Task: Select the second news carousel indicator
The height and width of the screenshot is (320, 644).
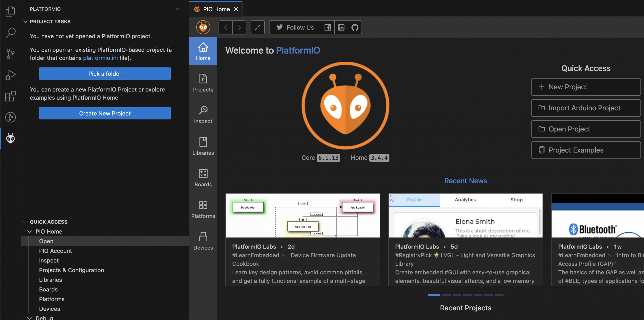Action: coord(446,295)
